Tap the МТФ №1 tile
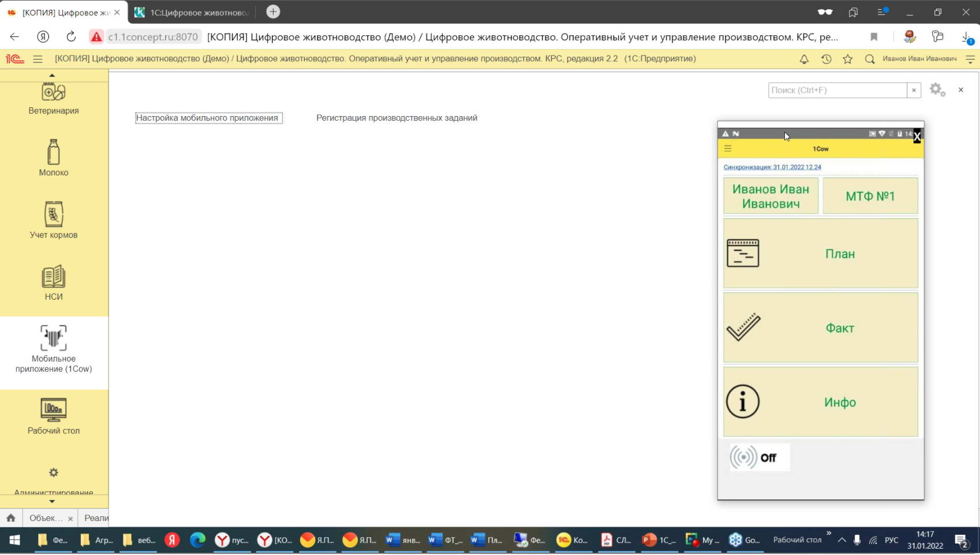The height and width of the screenshot is (555, 980). (870, 196)
